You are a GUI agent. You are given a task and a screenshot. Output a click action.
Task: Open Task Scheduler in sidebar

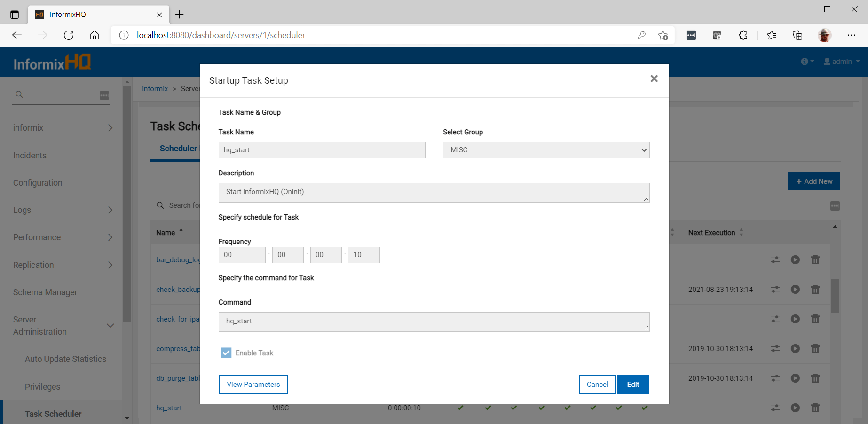pyautogui.click(x=53, y=414)
